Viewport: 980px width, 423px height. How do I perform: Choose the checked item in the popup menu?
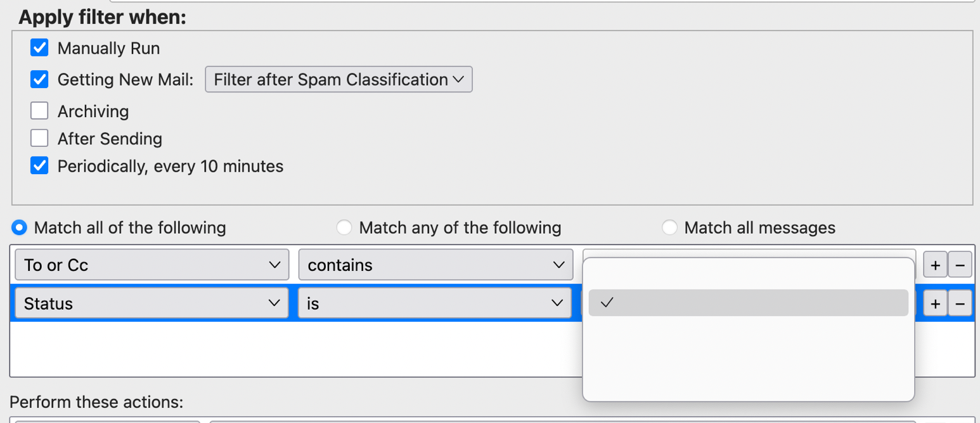(748, 303)
